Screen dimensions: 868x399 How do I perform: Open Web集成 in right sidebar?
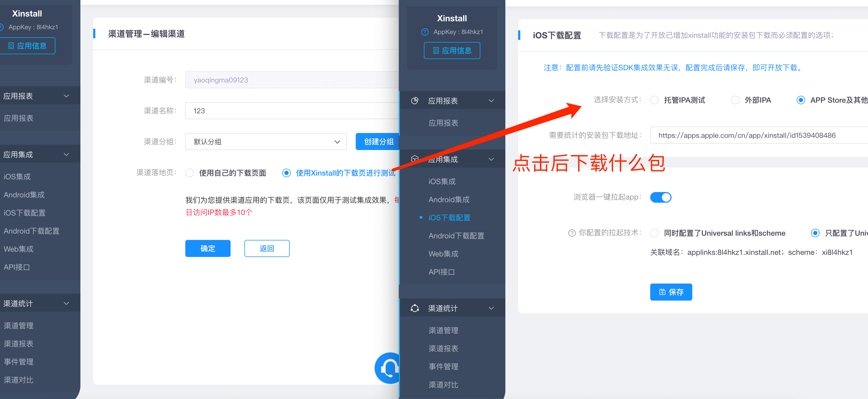(443, 254)
